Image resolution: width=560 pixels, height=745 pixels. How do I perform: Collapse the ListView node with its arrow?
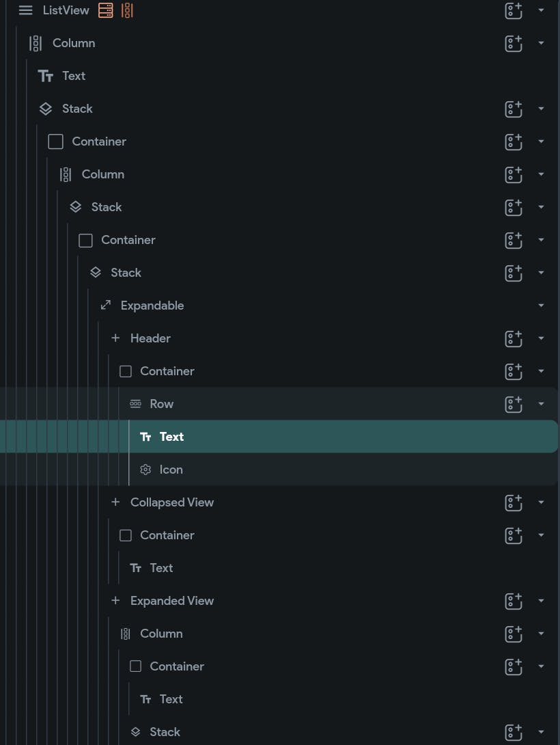[x=541, y=10]
